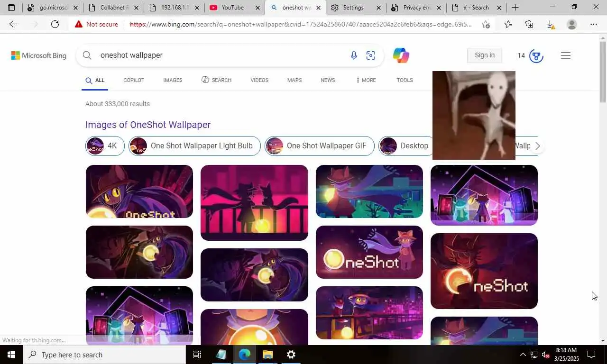Show more filter chips with right arrow
The height and width of the screenshot is (364, 607).
click(537, 146)
